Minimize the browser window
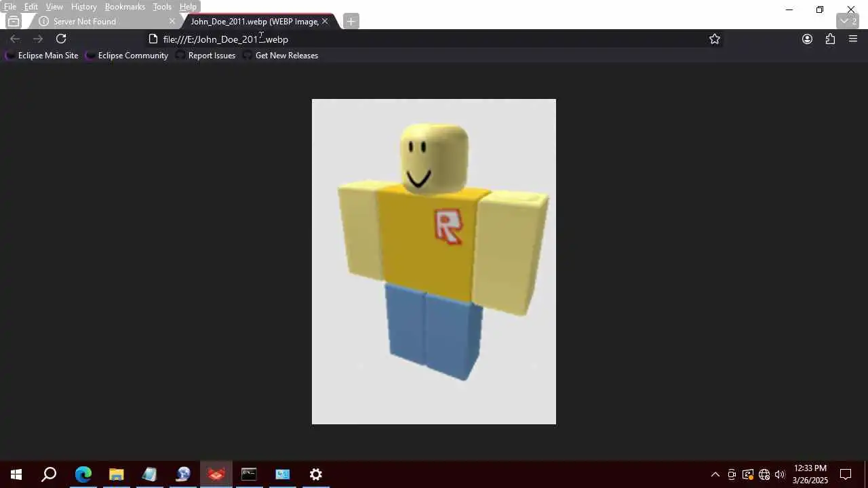The width and height of the screenshot is (868, 488). point(789,9)
